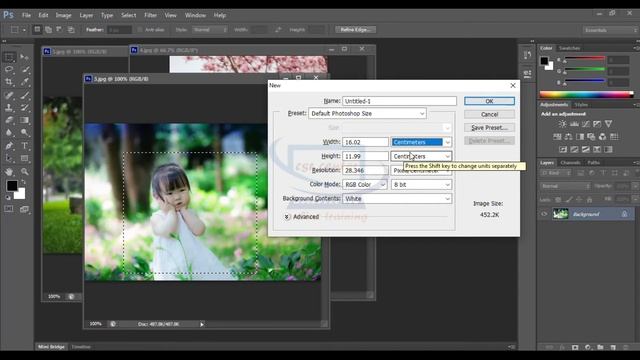Select the Crop tool
This screenshot has height=360, width=640.
pos(9,82)
